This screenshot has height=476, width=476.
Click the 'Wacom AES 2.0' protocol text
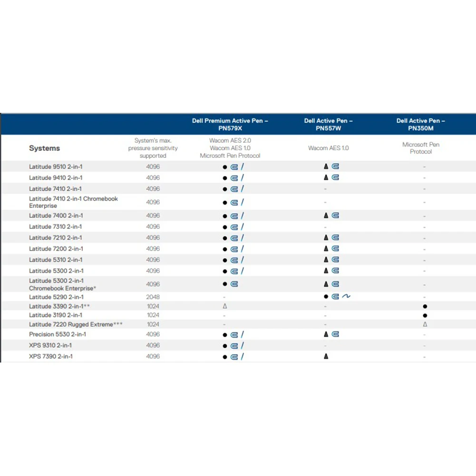pyautogui.click(x=230, y=141)
